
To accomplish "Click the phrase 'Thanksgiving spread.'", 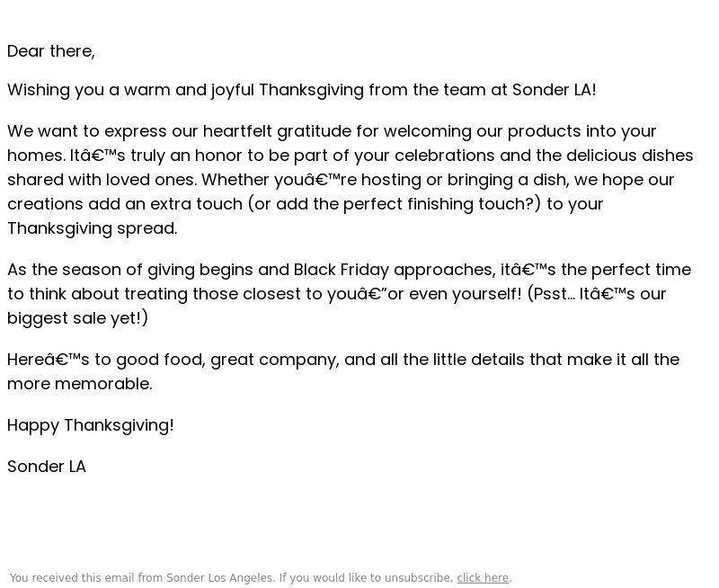I will pos(93,228).
